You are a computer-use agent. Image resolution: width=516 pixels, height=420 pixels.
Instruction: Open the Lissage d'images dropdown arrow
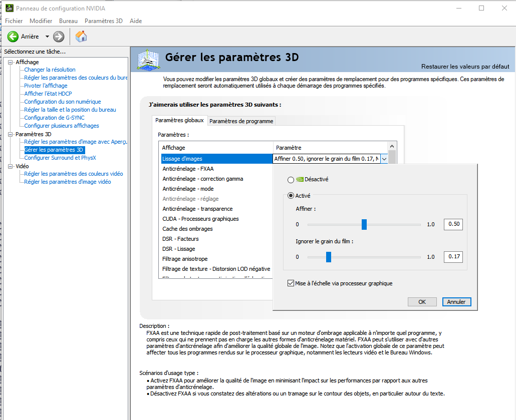(x=384, y=159)
